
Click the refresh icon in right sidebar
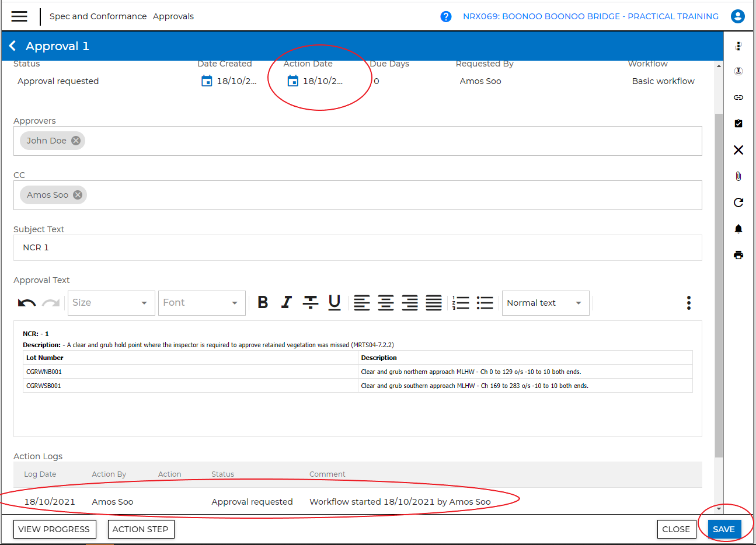(738, 202)
